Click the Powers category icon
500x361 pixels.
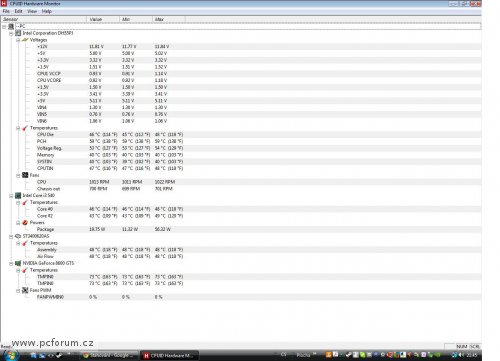click(25, 222)
